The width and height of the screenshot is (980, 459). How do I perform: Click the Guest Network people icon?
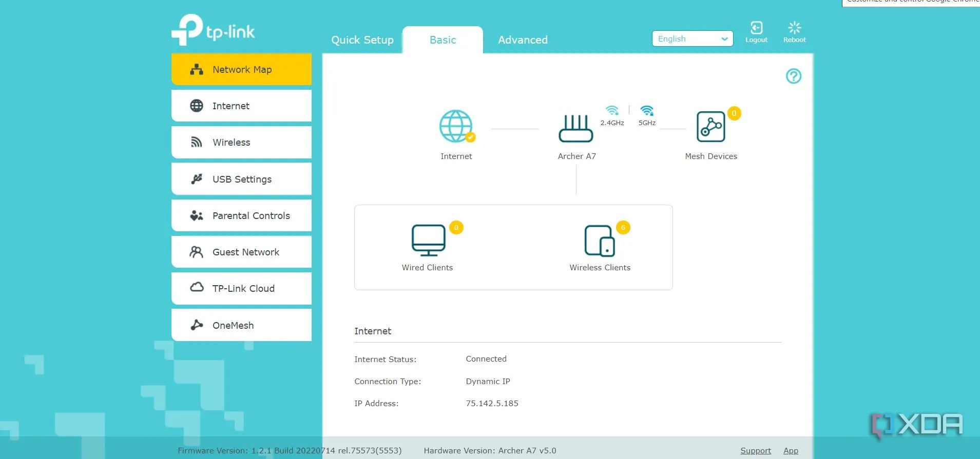click(197, 252)
